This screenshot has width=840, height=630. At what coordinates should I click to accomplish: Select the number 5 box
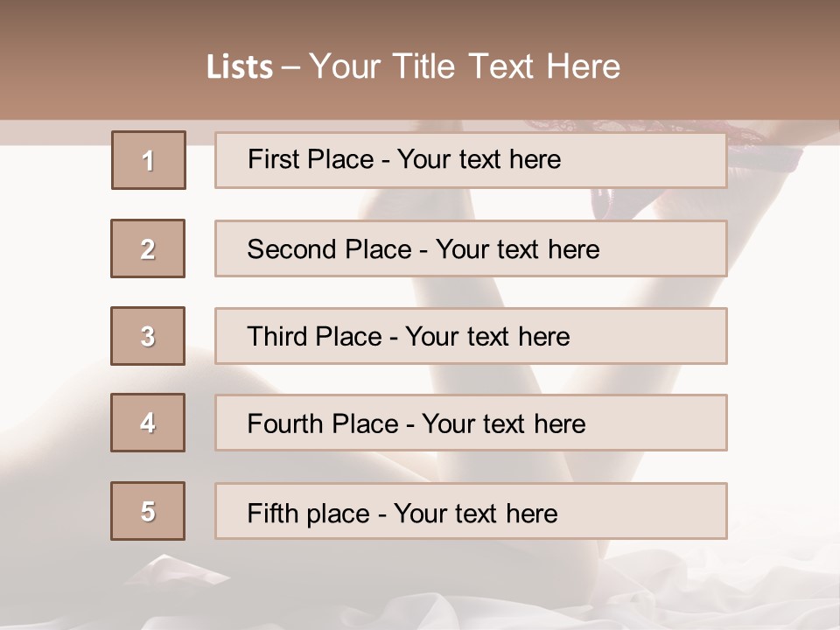pyautogui.click(x=148, y=511)
